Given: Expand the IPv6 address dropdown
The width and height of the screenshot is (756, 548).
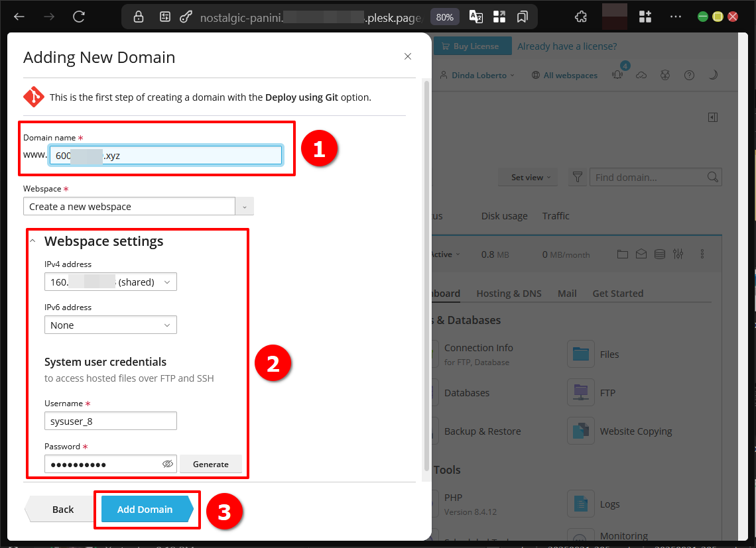Looking at the screenshot, I should [x=110, y=325].
